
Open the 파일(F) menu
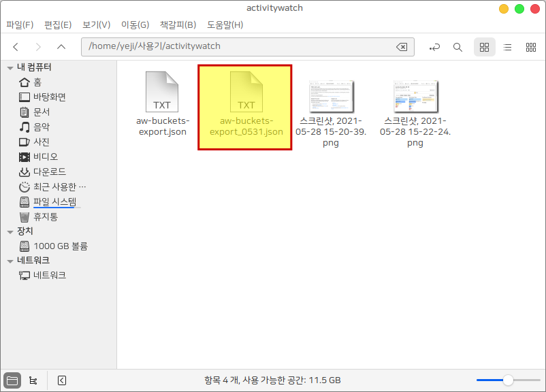pyautogui.click(x=20, y=25)
